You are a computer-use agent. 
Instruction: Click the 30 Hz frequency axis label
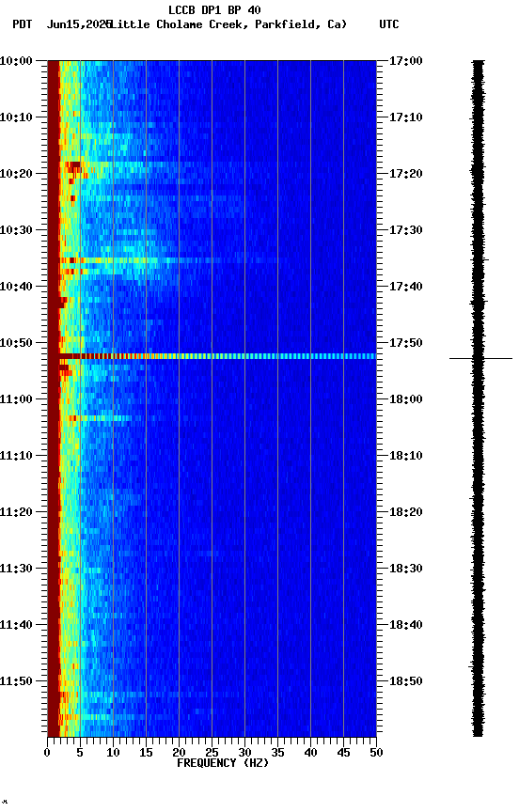point(244,753)
